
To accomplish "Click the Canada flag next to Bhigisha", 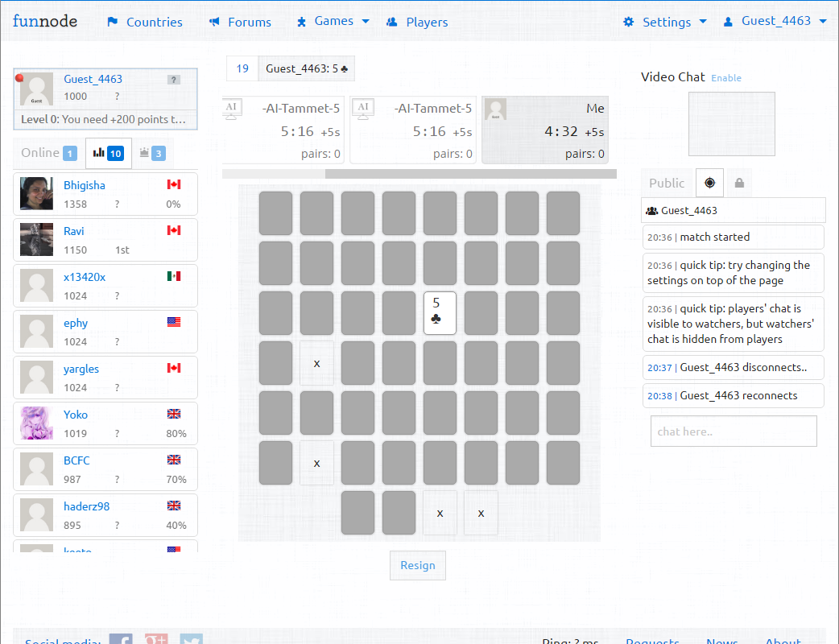I will pyautogui.click(x=174, y=184).
